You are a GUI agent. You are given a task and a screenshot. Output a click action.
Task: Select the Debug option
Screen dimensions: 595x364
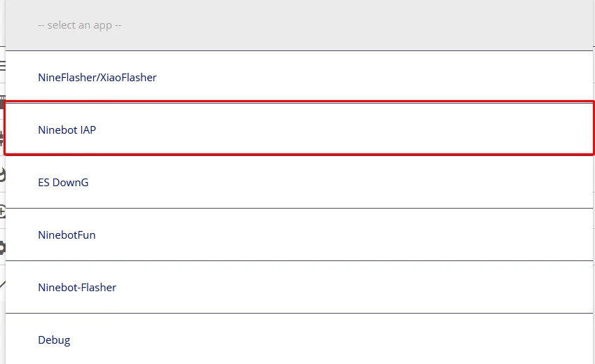pos(299,339)
